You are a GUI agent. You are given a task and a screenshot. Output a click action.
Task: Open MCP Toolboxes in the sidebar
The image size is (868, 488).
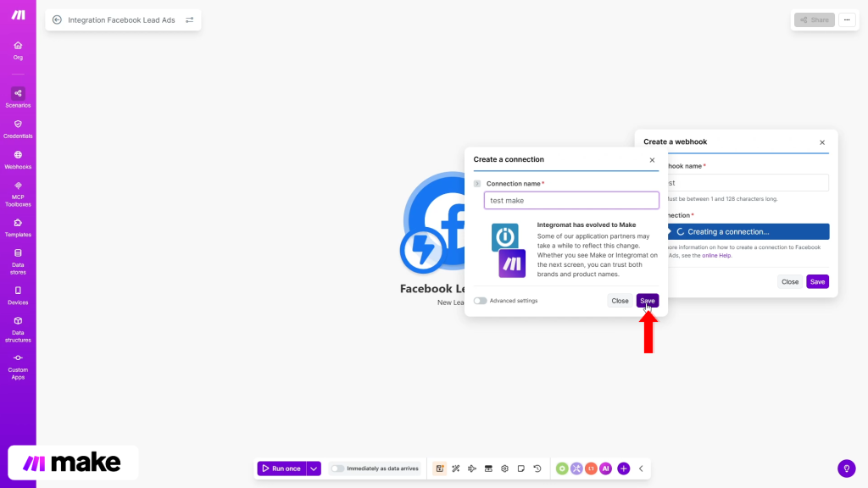pos(18,194)
